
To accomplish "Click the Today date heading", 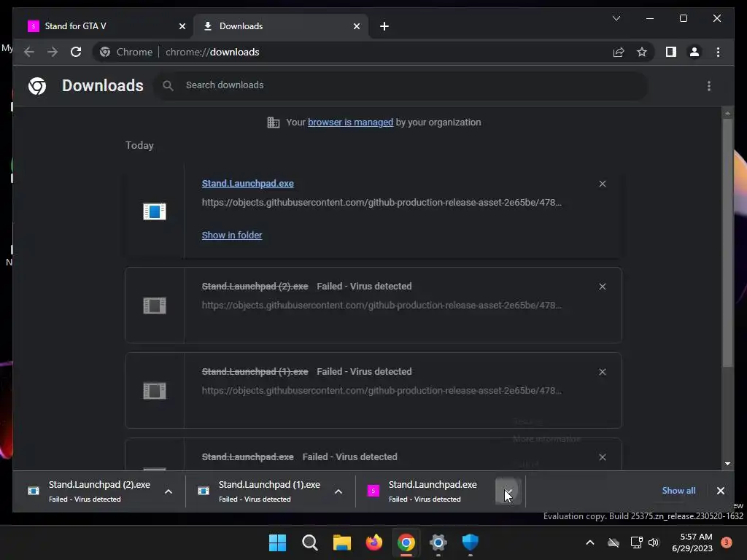I will (139, 145).
